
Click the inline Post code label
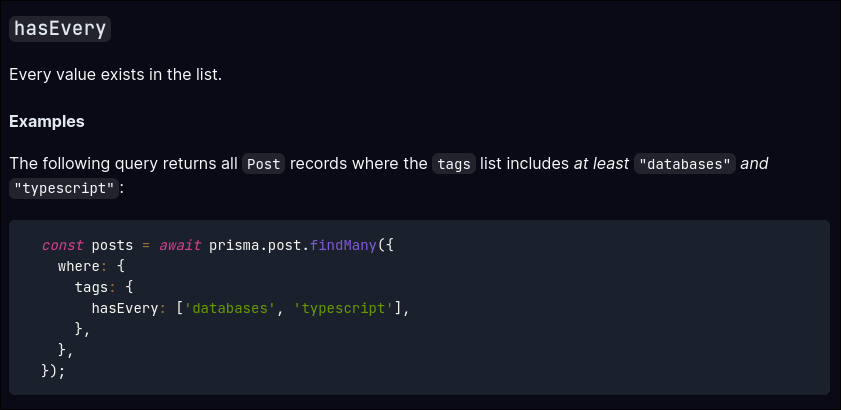pyautogui.click(x=263, y=164)
